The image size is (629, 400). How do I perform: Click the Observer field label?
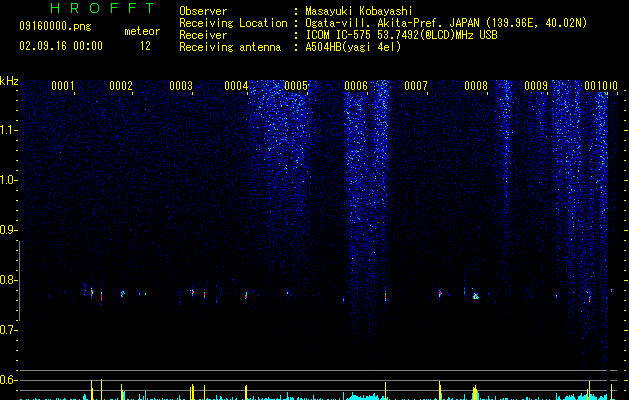pyautogui.click(x=203, y=11)
